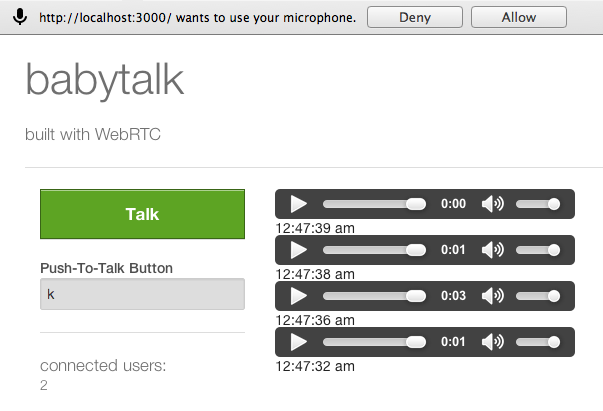The image size is (603, 411).
Task: Click the Push-To-Talk Button label
Action: [107, 268]
